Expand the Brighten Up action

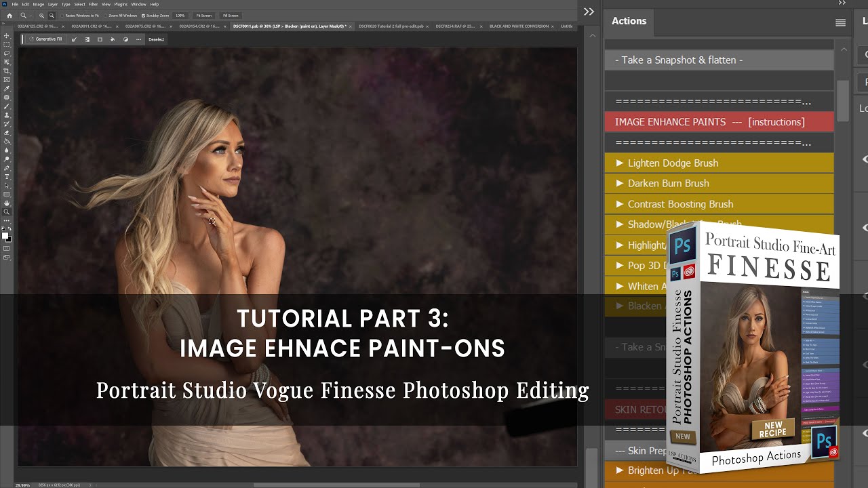[619, 470]
